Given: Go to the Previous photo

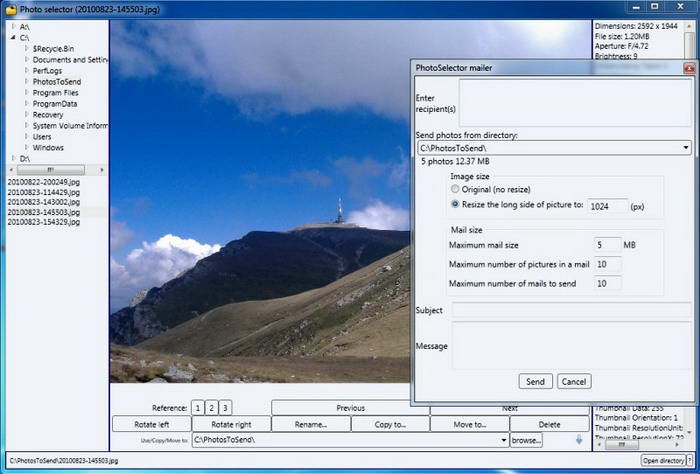Looking at the screenshot, I should click(350, 408).
